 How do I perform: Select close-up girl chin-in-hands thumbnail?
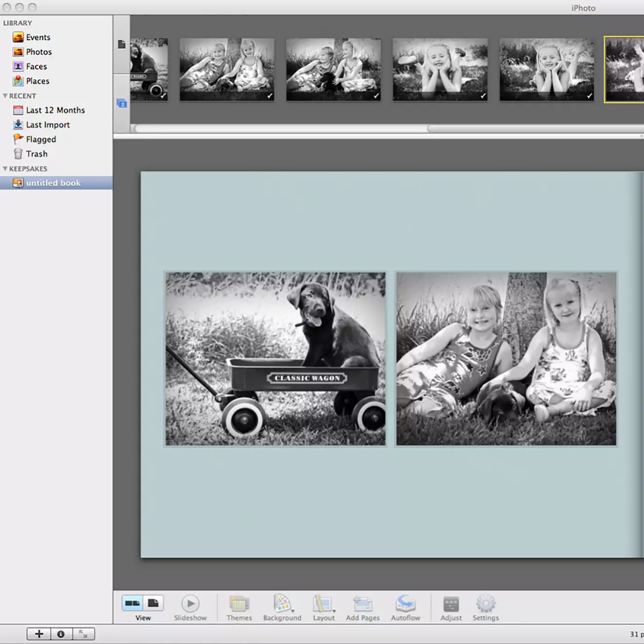click(x=547, y=70)
